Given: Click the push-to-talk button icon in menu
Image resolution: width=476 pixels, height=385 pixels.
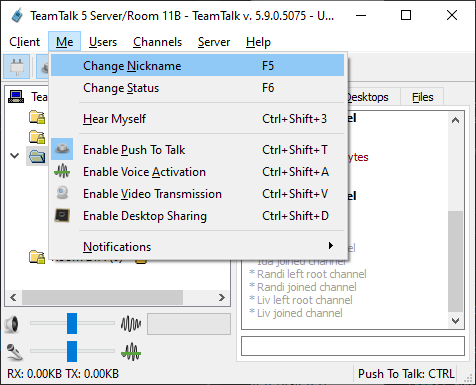Looking at the screenshot, I should click(62, 149).
